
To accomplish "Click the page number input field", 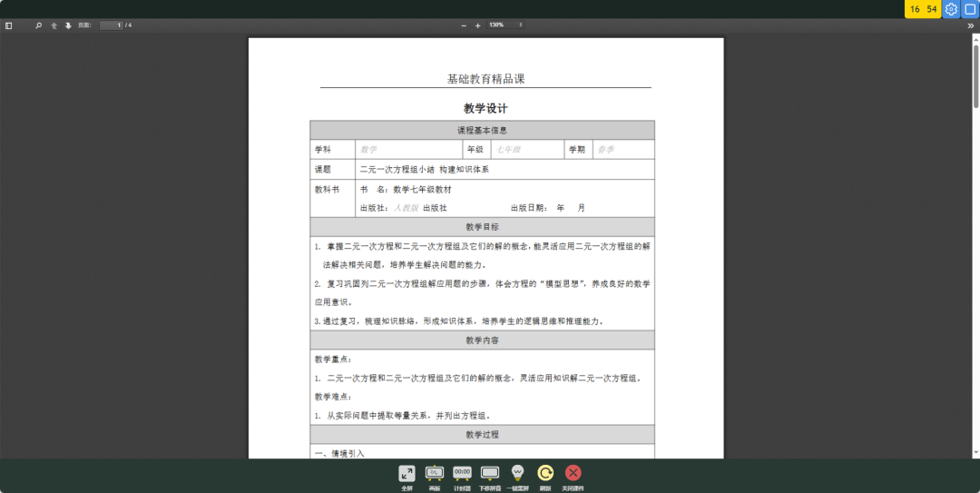I will coord(111,25).
